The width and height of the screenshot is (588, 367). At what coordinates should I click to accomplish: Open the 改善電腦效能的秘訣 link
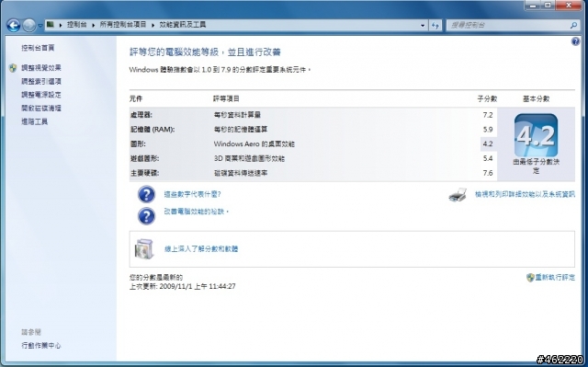point(196,212)
